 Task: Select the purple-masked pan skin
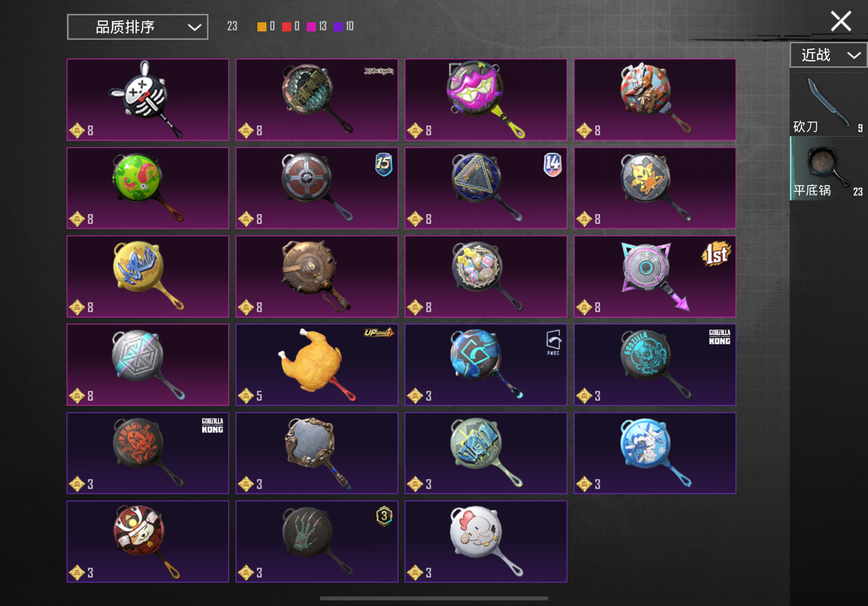coord(486,100)
